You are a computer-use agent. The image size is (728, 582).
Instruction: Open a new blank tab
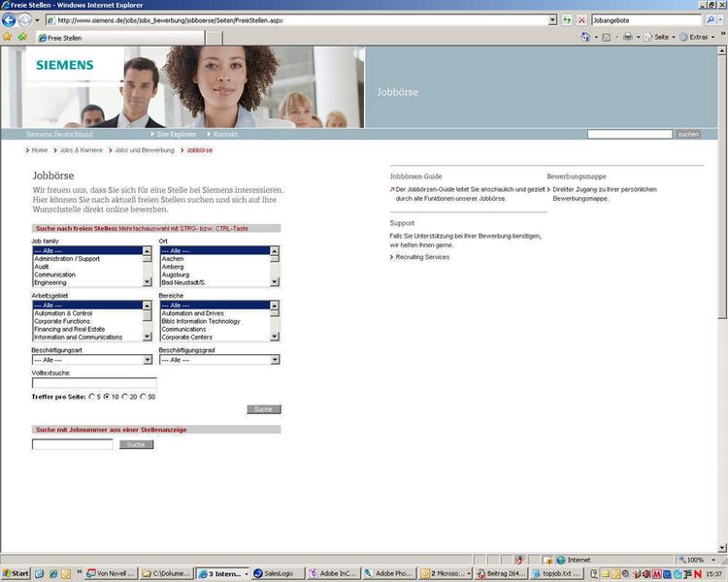(215, 38)
